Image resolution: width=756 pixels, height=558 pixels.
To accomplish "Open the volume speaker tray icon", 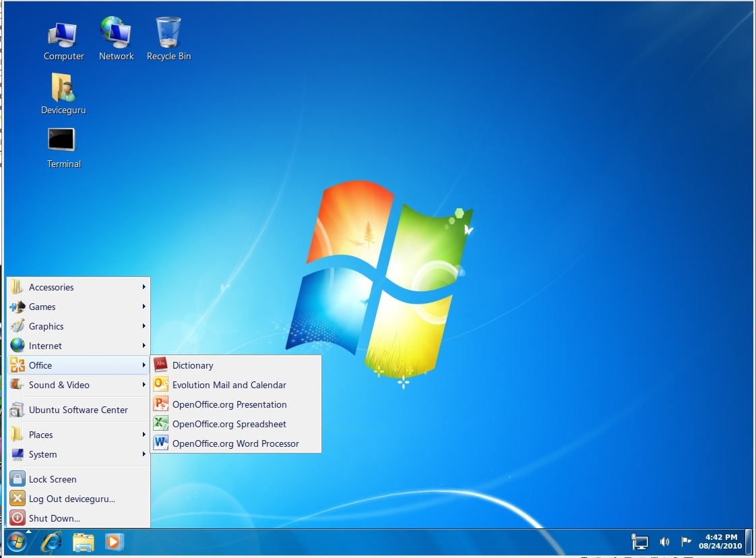I will click(x=664, y=542).
